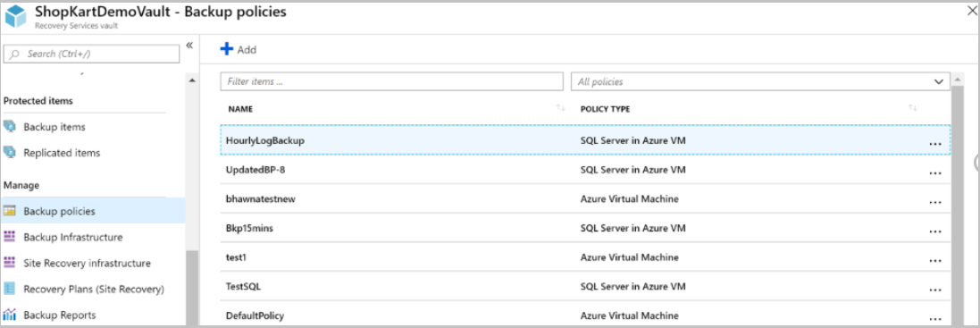Click the blue plus Add icon

227,49
